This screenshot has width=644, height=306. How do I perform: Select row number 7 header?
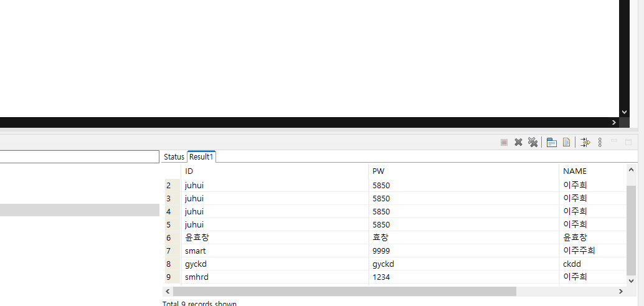pos(172,251)
